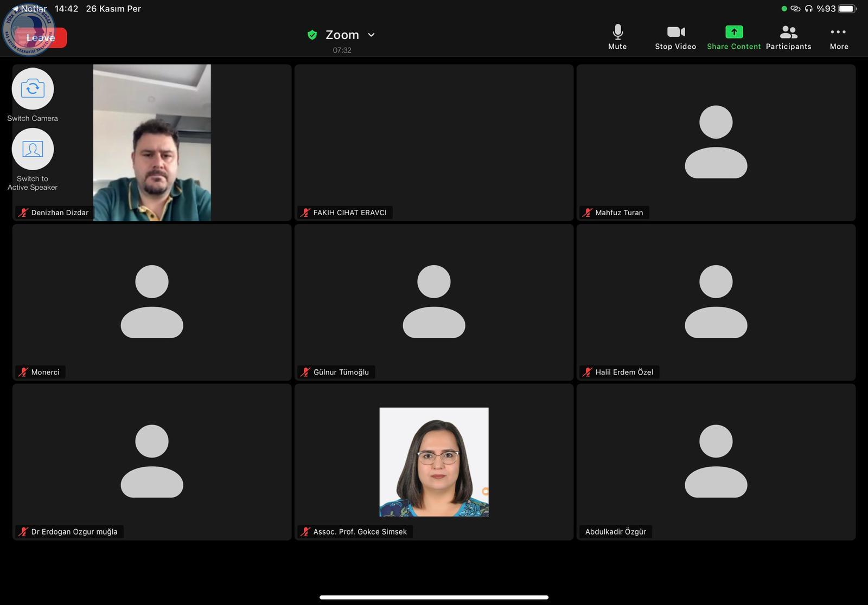Click the Dr Erdogan Ozgur muğla label

click(74, 532)
